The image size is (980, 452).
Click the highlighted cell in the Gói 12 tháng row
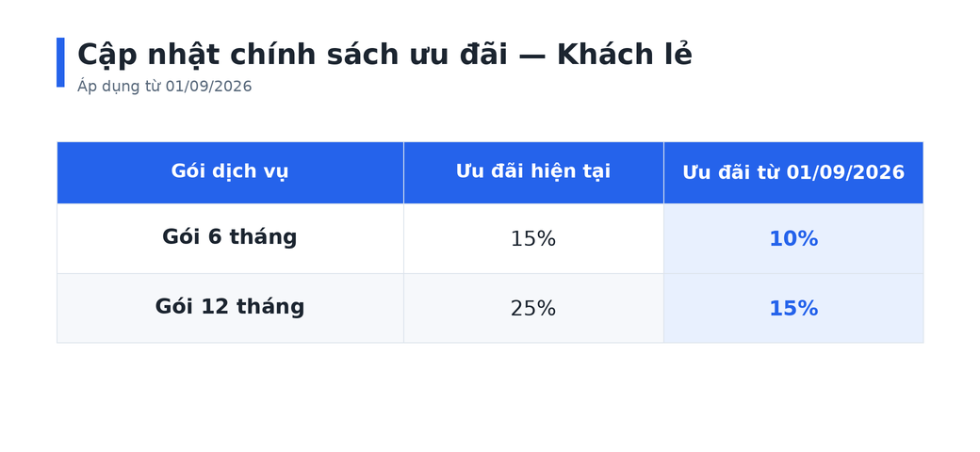coord(793,309)
